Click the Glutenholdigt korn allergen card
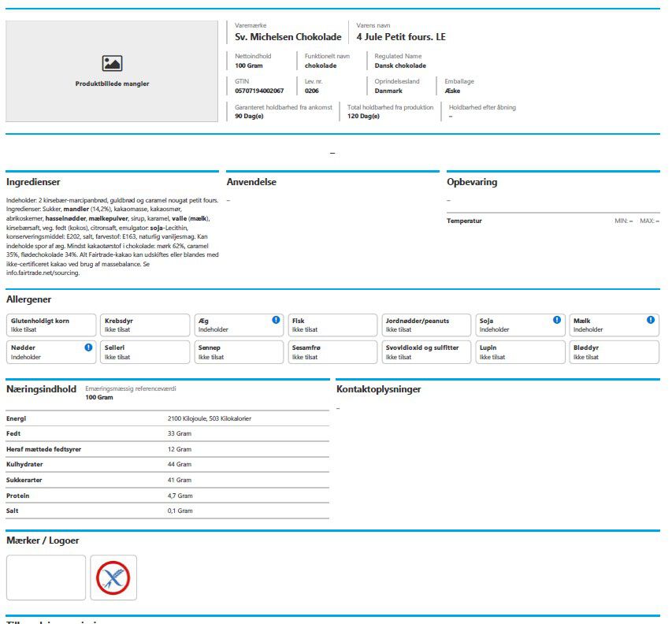 [51, 325]
